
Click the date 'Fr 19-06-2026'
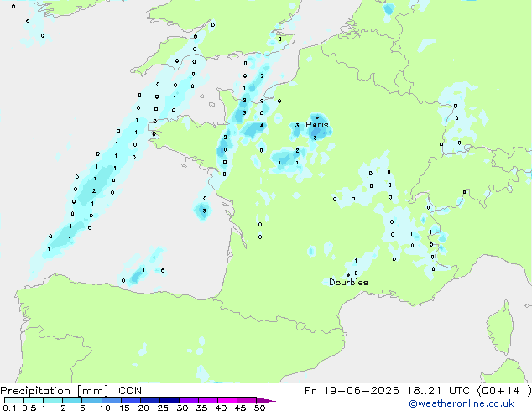tap(352, 391)
